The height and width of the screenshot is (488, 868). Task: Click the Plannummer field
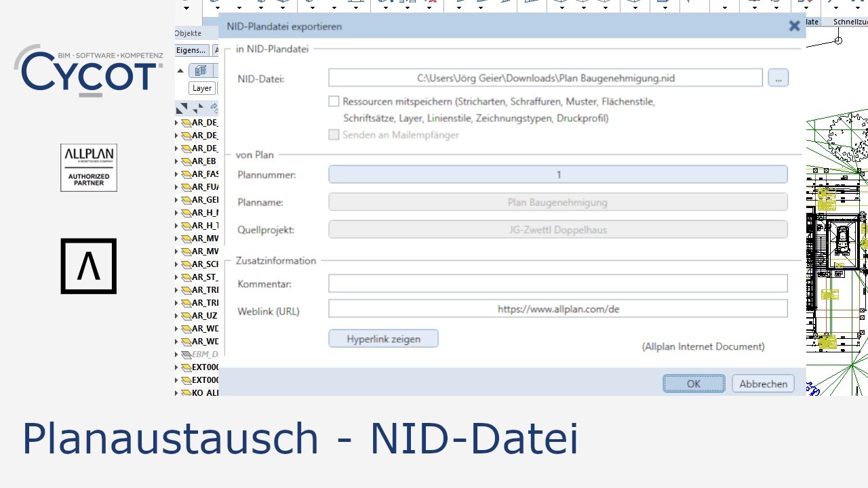pyautogui.click(x=558, y=175)
